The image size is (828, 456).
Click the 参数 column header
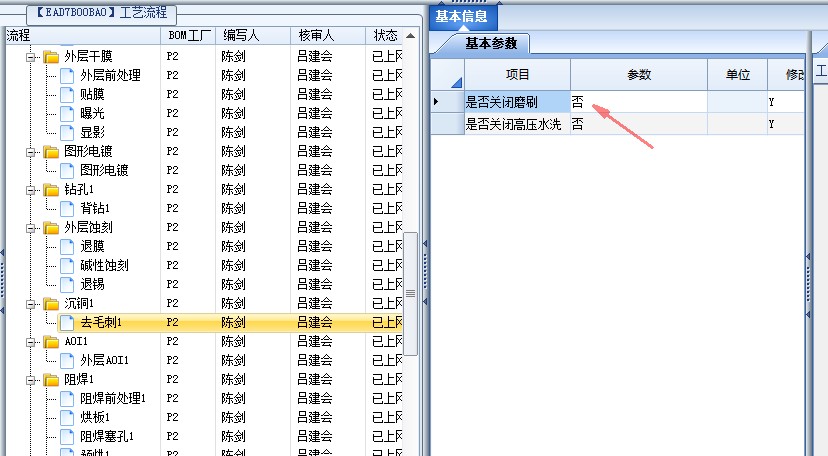point(639,74)
